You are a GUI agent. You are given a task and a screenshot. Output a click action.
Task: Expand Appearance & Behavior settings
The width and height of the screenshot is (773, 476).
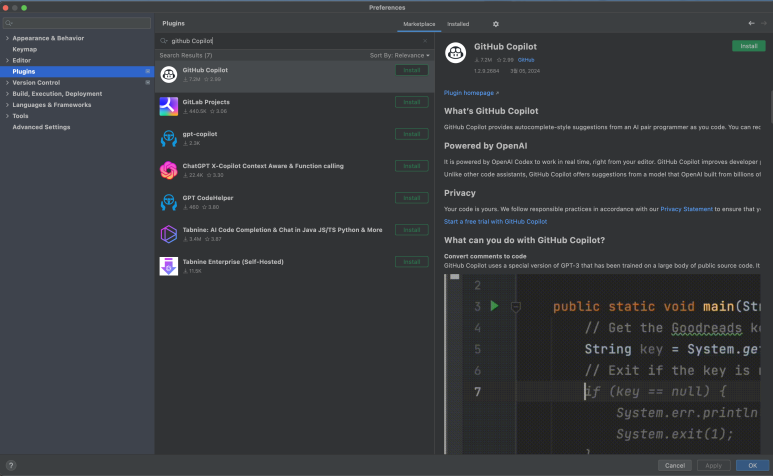point(7,38)
